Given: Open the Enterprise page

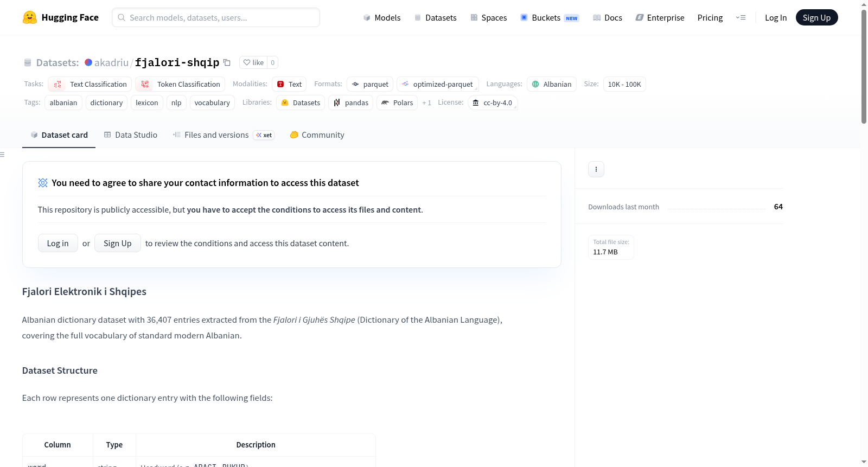Looking at the screenshot, I should [x=660, y=17].
